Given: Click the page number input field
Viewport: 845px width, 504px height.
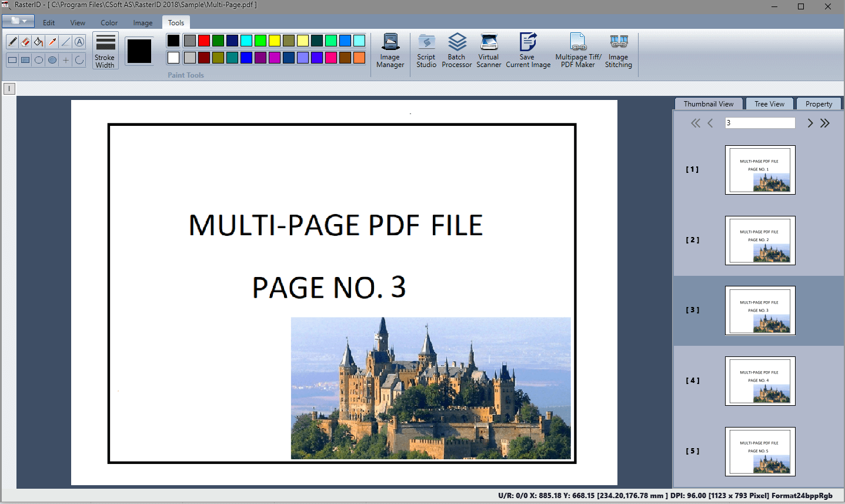Looking at the screenshot, I should pos(760,123).
